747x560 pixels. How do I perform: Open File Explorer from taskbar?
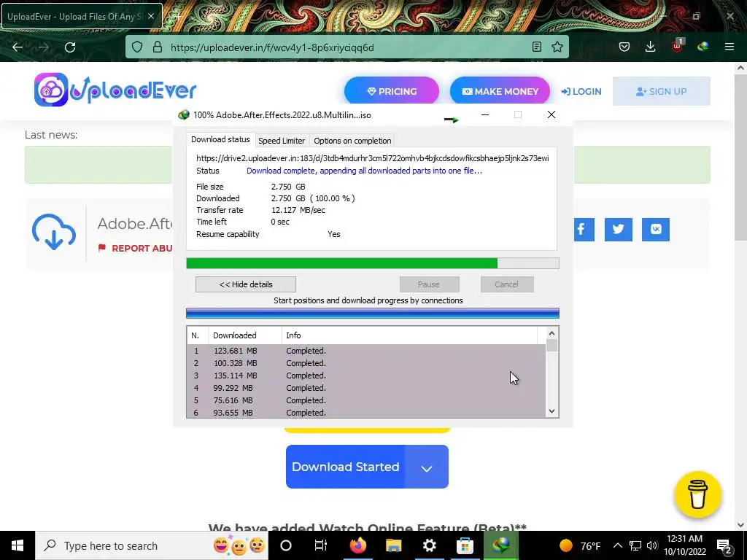pyautogui.click(x=393, y=545)
